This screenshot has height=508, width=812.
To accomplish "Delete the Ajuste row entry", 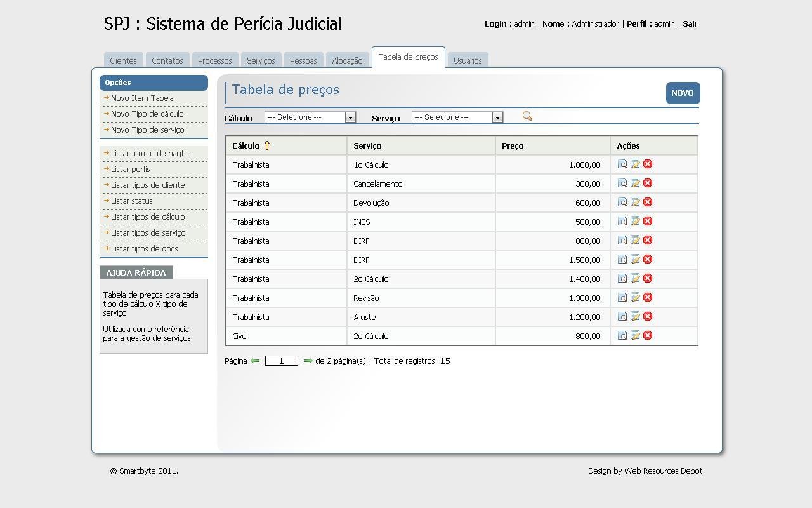I will click(647, 316).
